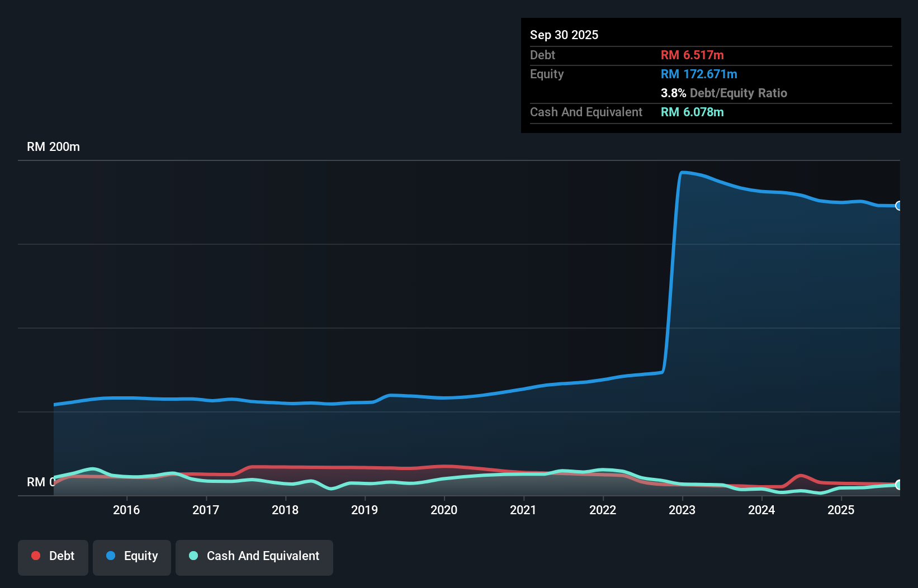Expand the Sep 30 2025 tooltip header
The width and height of the screenshot is (918, 588).
coord(564,35)
